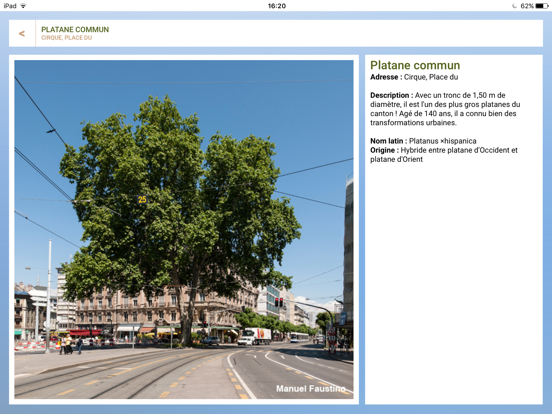
Task: Tap the green "Platane commun" heading
Action: 415,65
